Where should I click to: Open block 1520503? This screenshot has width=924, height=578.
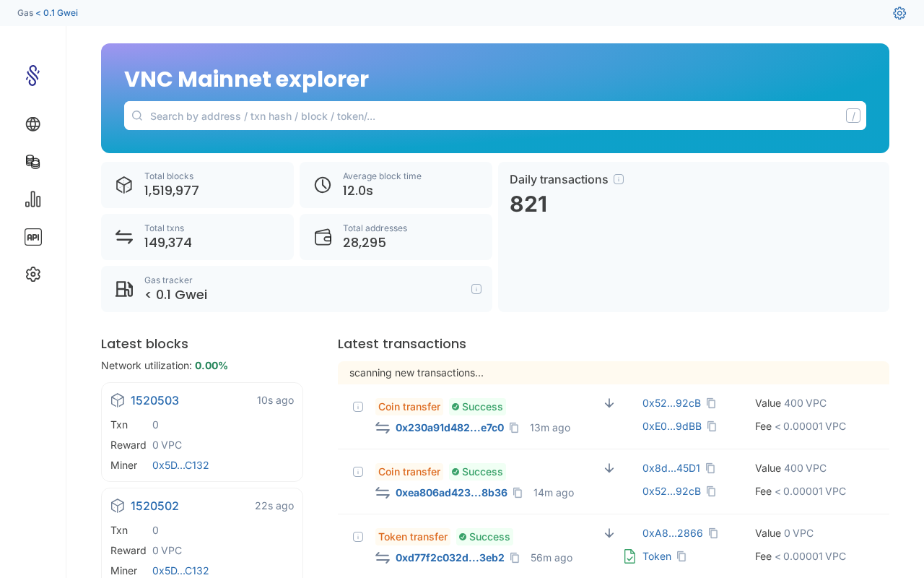click(x=154, y=400)
